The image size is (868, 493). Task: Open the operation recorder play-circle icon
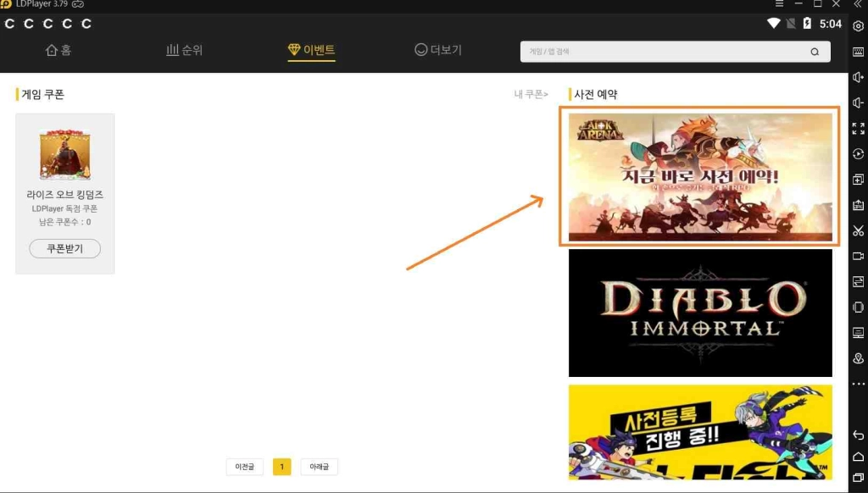(x=858, y=154)
